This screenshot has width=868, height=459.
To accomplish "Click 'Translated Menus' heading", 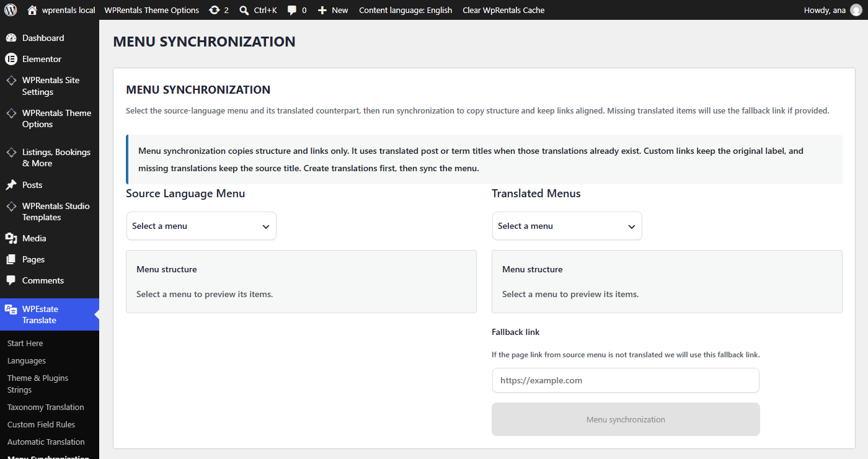I will click(536, 194).
